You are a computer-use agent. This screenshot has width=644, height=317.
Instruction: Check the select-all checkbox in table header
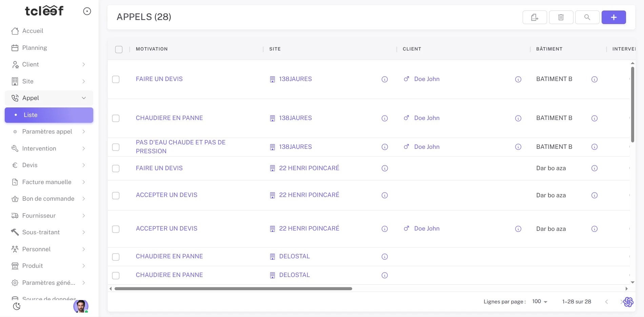point(119,49)
